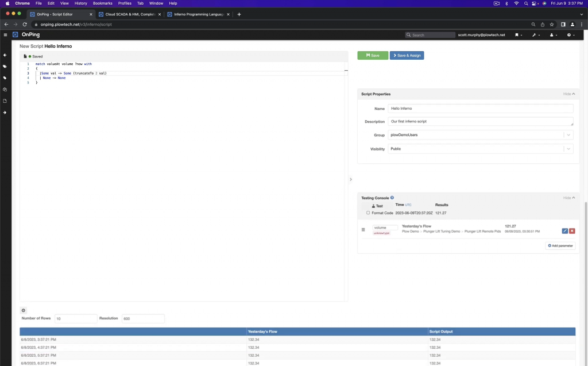Click the Name field containing Hello Inferno

(481, 109)
